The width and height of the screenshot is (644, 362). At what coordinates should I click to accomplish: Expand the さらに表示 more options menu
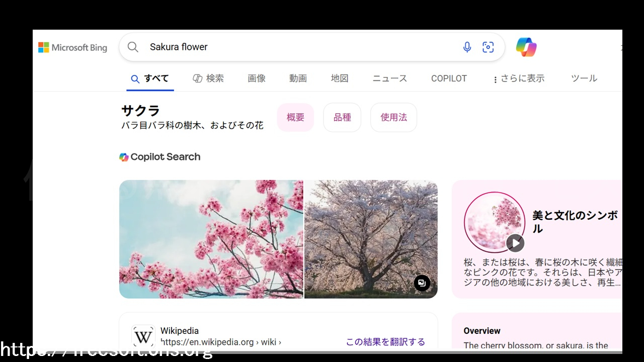coord(518,78)
